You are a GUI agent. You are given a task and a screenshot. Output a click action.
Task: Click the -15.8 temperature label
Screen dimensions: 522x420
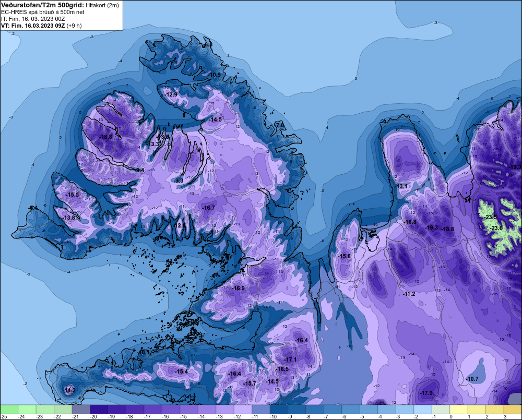pos(344,256)
